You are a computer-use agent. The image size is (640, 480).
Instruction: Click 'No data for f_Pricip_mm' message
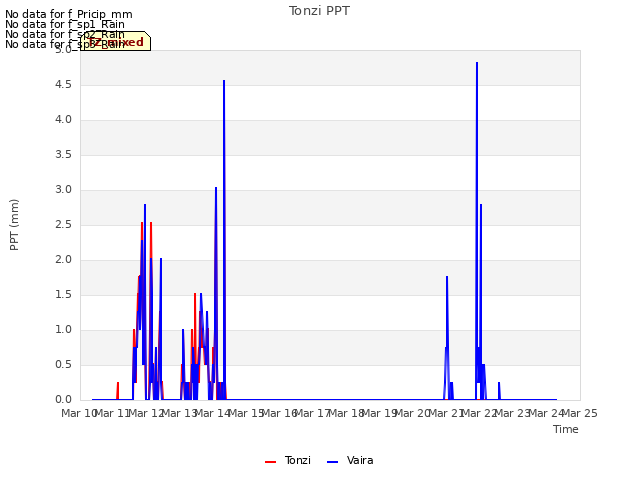[x=69, y=14]
